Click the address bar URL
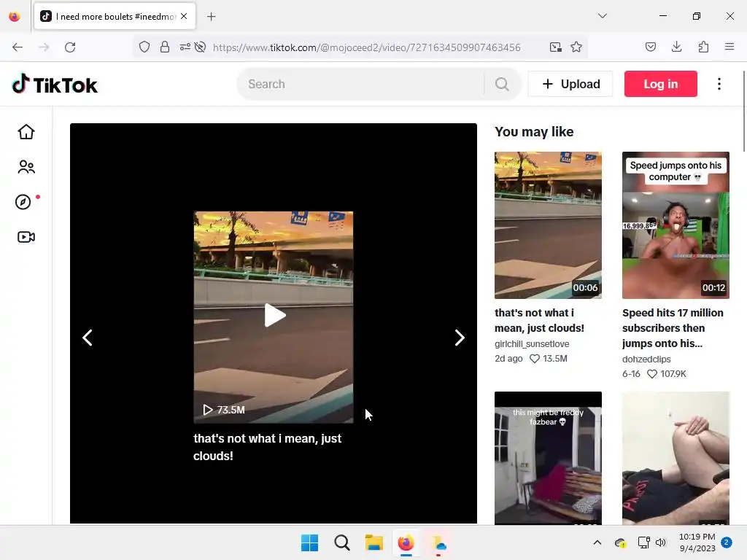This screenshot has width=747, height=560. pos(366,47)
